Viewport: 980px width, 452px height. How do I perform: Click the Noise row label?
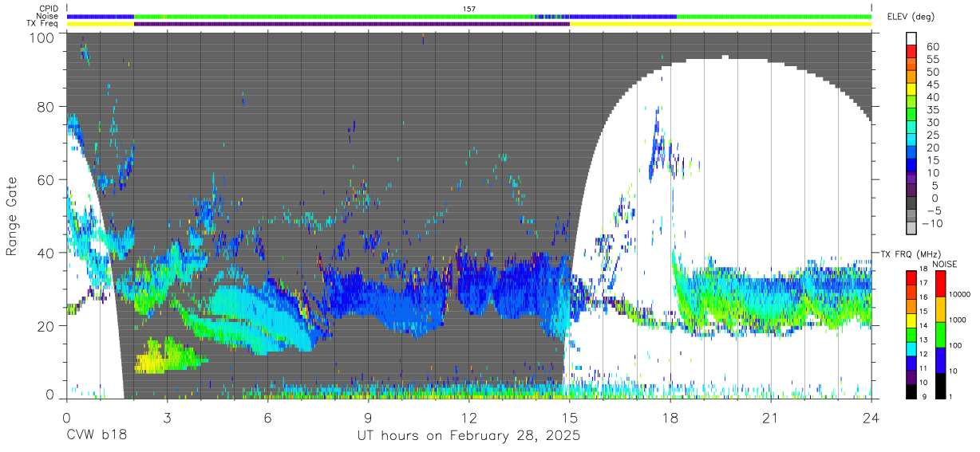point(48,16)
